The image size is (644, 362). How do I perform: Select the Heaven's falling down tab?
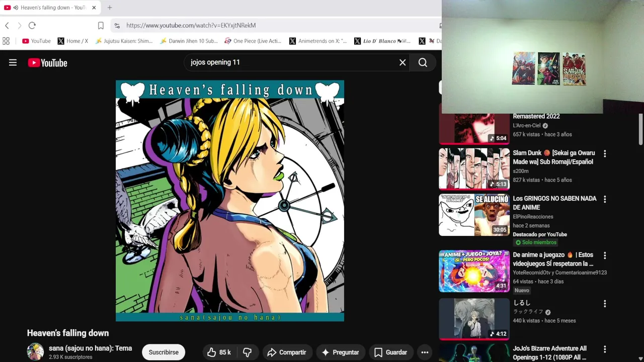point(50,8)
